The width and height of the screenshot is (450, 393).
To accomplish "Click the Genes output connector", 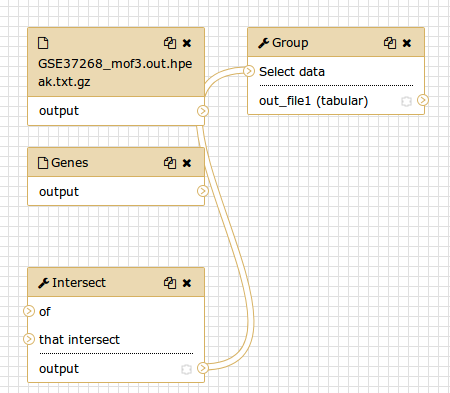I will (203, 191).
